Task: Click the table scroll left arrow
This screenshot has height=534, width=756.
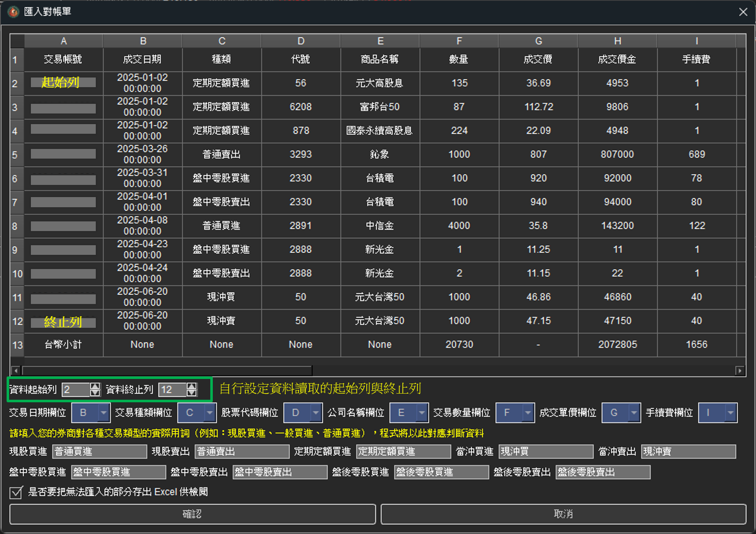Action: click(x=16, y=371)
